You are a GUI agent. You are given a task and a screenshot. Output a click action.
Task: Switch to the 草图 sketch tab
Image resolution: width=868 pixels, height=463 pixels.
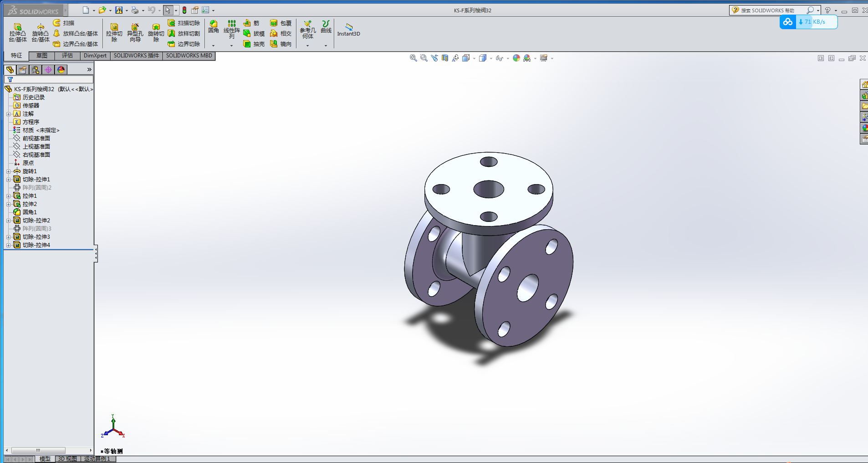pos(42,56)
